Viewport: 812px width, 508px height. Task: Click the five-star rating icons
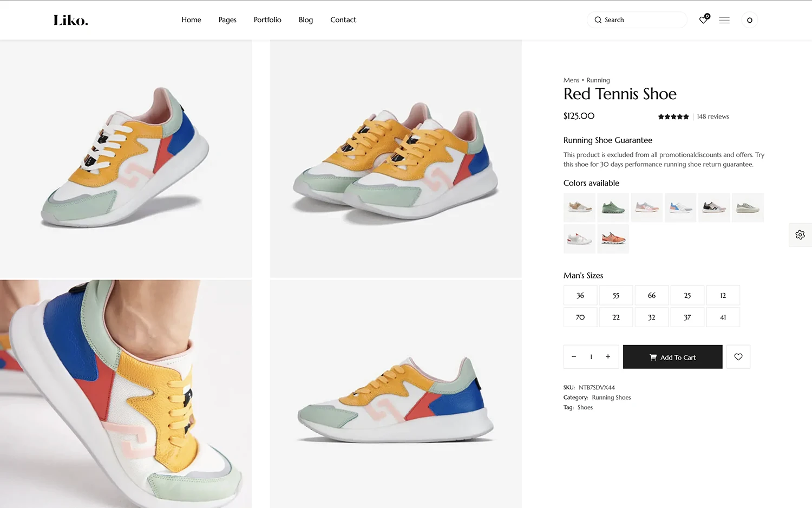tap(673, 117)
